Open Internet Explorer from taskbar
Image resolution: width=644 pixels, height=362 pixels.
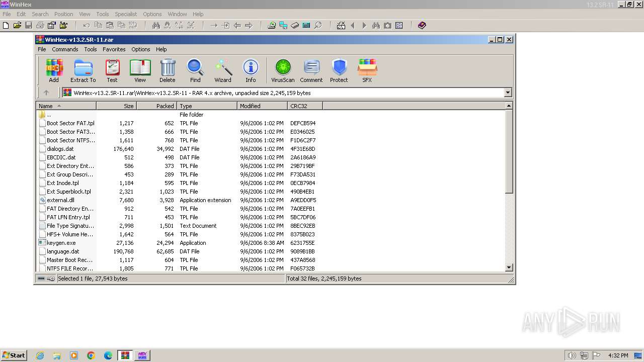coord(40,355)
